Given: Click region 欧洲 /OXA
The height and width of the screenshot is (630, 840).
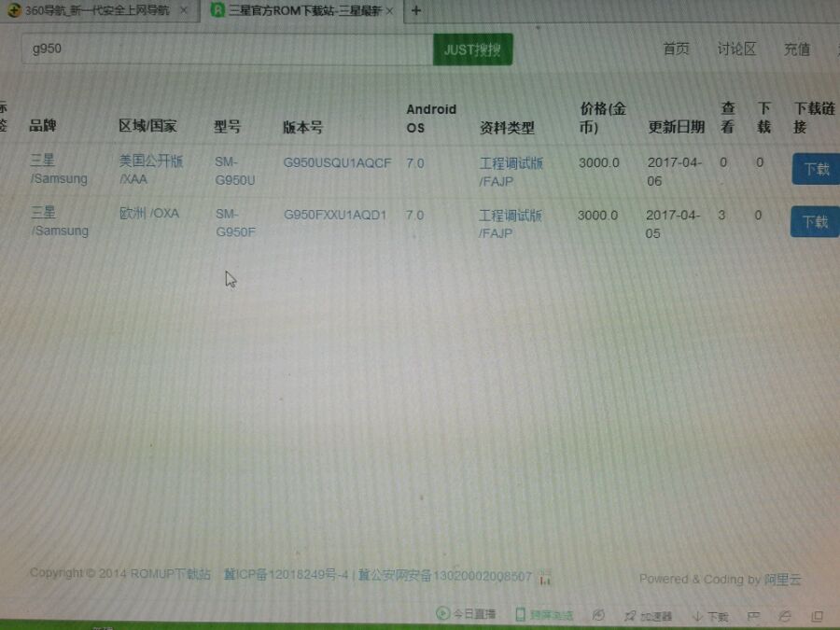Looking at the screenshot, I should [x=149, y=213].
